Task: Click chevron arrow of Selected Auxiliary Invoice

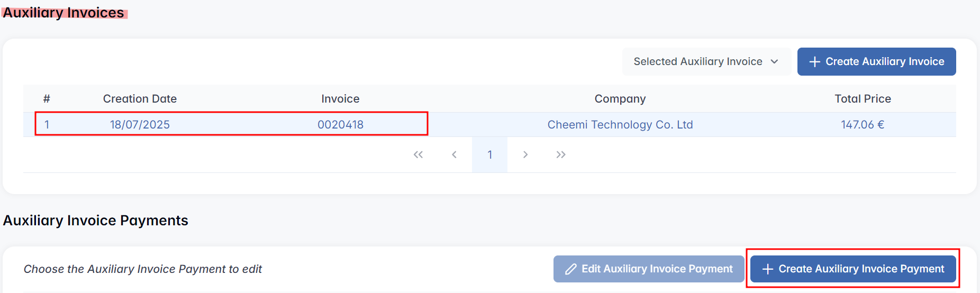Action: click(x=775, y=62)
